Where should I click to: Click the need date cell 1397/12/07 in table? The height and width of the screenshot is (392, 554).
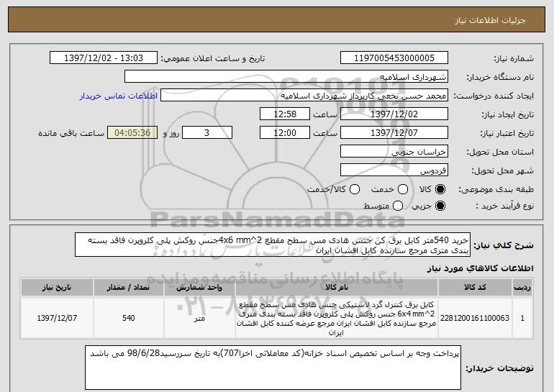click(x=57, y=318)
